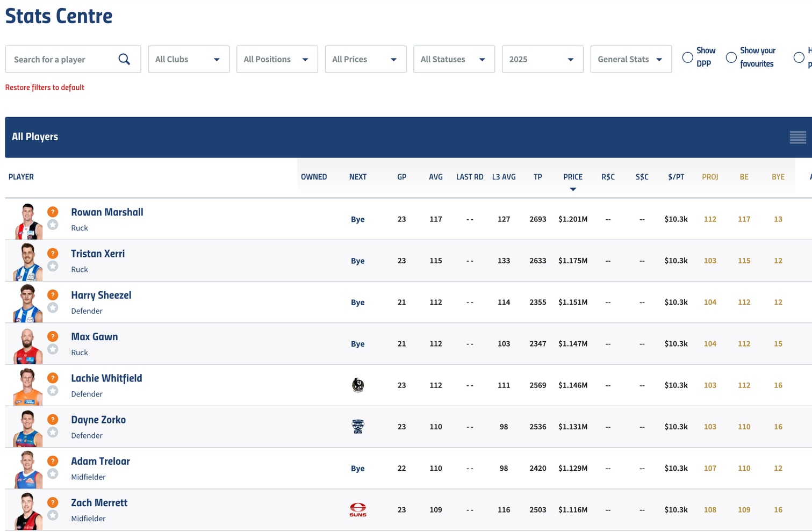Click the search magnifier icon
The height and width of the screenshot is (532, 812).
124,59
